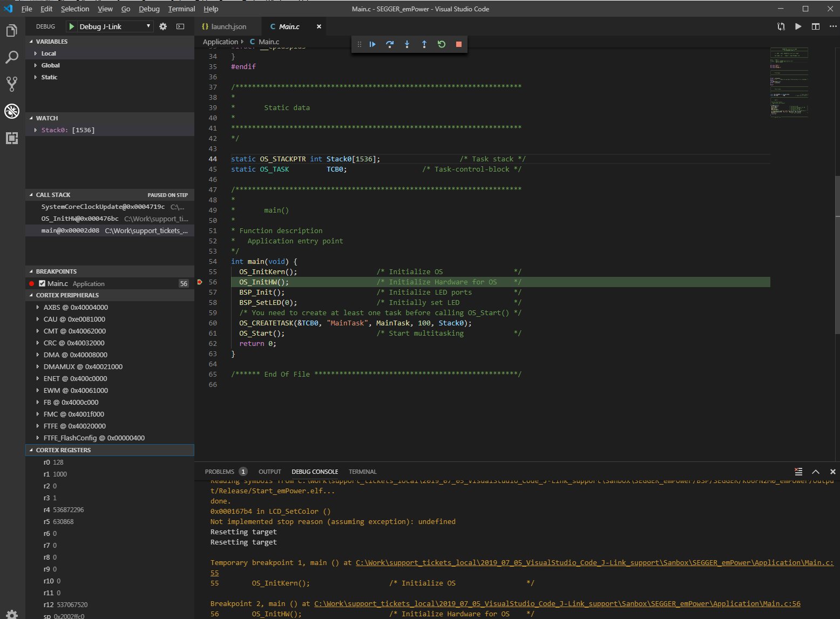This screenshot has width=840, height=619.
Task: Open the Source Control view
Action: (12, 84)
